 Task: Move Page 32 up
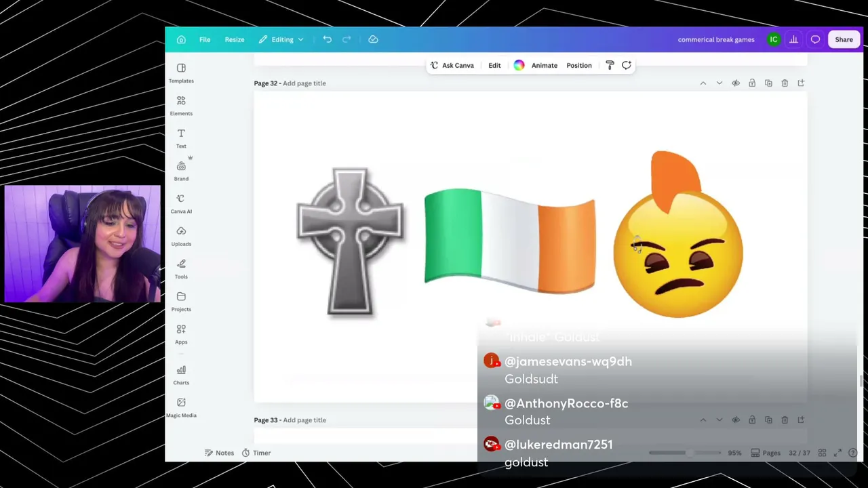pyautogui.click(x=703, y=83)
